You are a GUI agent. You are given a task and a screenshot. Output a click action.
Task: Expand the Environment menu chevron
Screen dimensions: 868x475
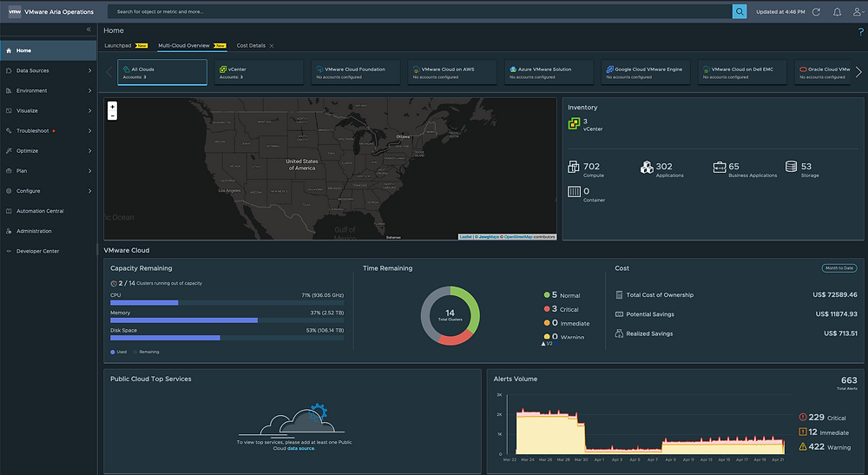[89, 90]
